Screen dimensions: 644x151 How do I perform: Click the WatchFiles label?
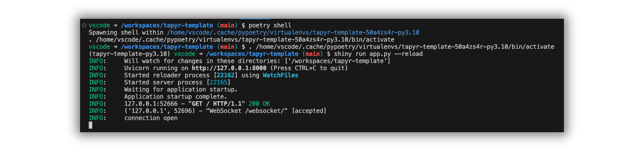point(280,75)
